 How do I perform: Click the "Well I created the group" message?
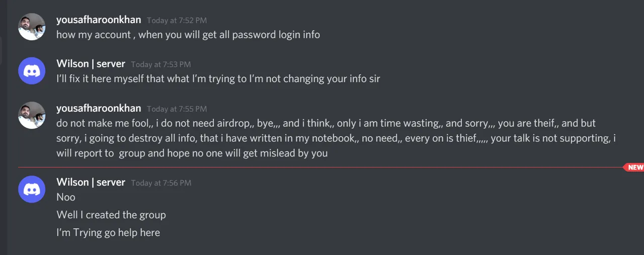coord(111,215)
